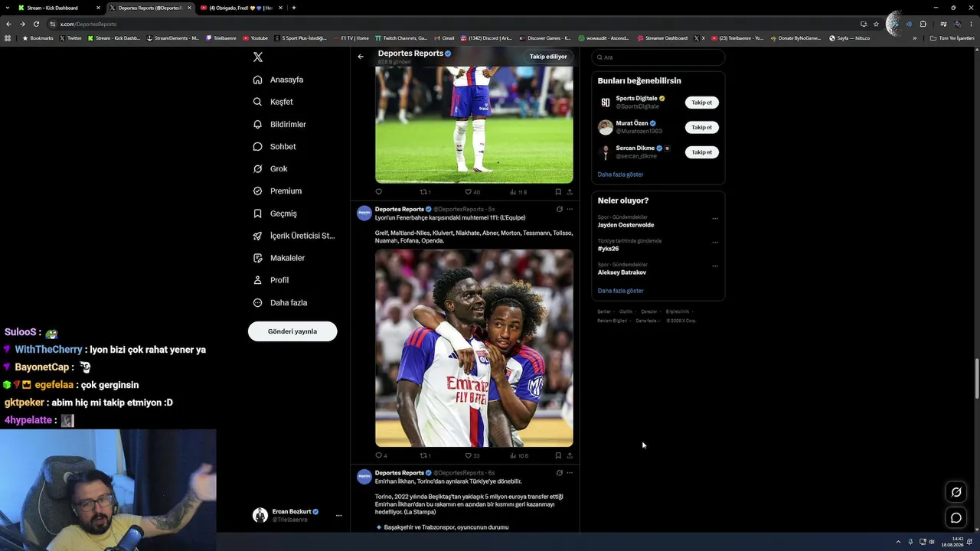Open the floating Grok button
980x551 pixels.
click(x=956, y=492)
